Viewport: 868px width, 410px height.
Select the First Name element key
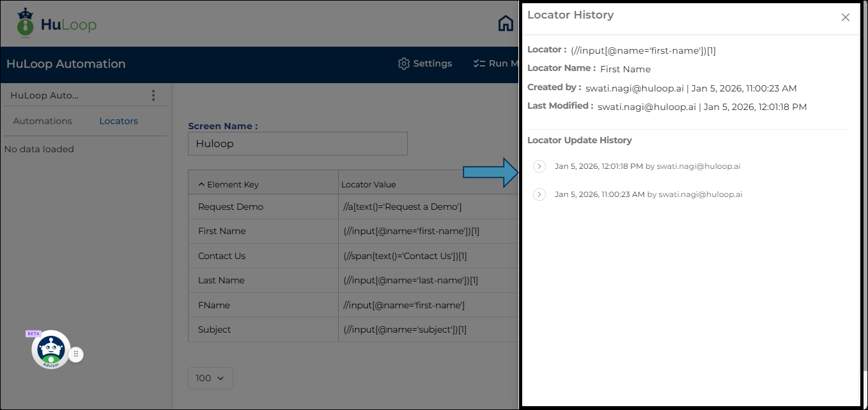click(222, 231)
